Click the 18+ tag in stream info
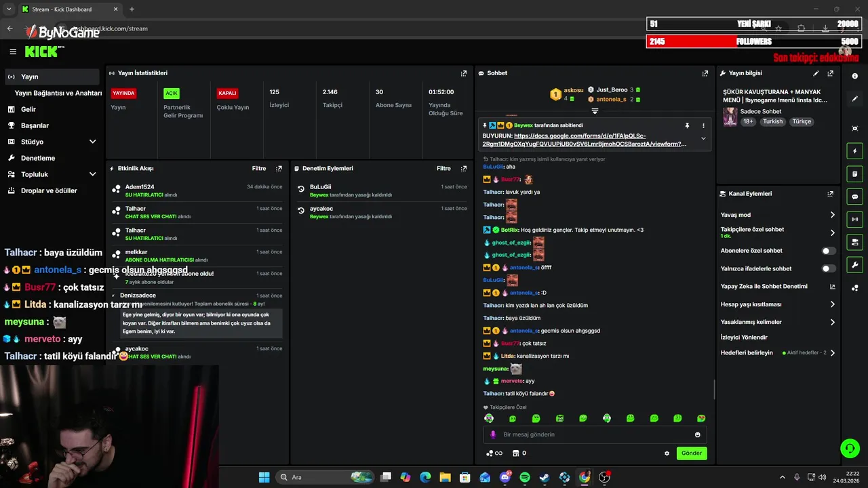 748,122
